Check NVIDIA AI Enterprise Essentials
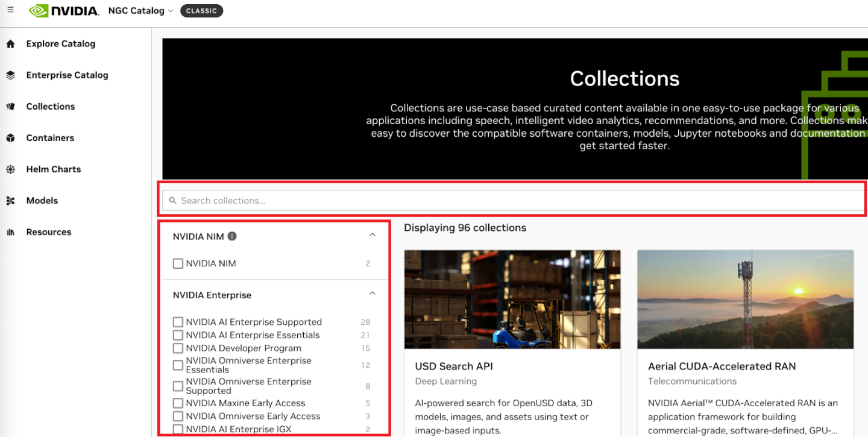The image size is (868, 437). (178, 335)
